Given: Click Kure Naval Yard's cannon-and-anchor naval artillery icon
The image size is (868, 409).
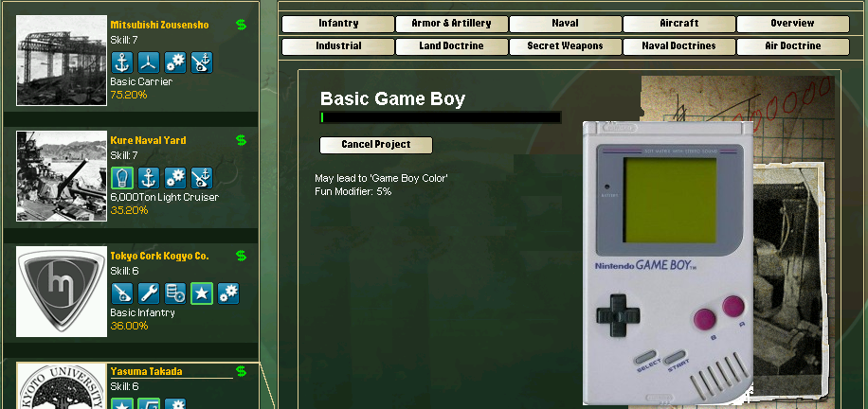Looking at the screenshot, I should [202, 178].
